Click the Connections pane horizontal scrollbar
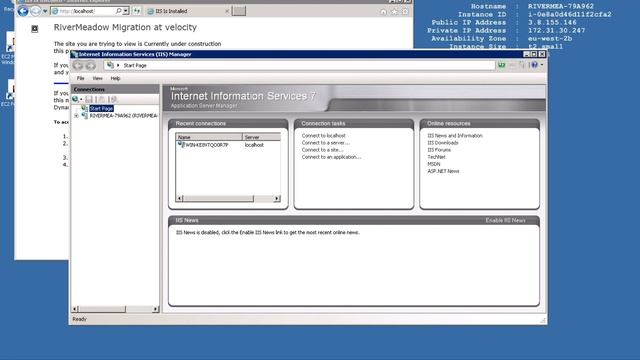This screenshot has width=640, height=360. coord(102,309)
